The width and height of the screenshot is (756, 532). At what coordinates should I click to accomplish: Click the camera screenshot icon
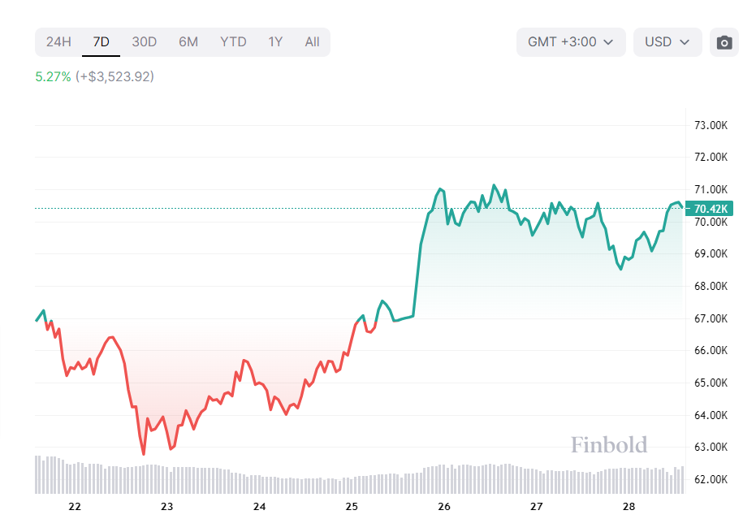[724, 42]
